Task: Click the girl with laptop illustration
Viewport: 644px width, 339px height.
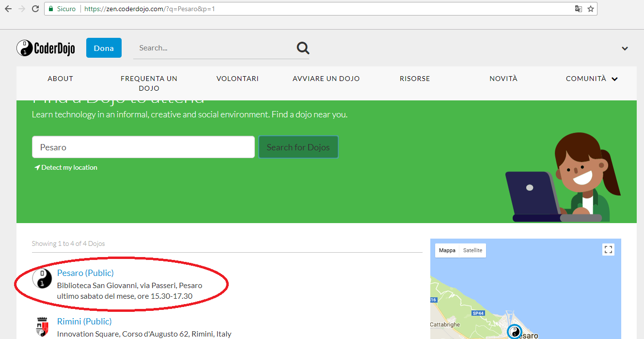Action: coord(563,178)
